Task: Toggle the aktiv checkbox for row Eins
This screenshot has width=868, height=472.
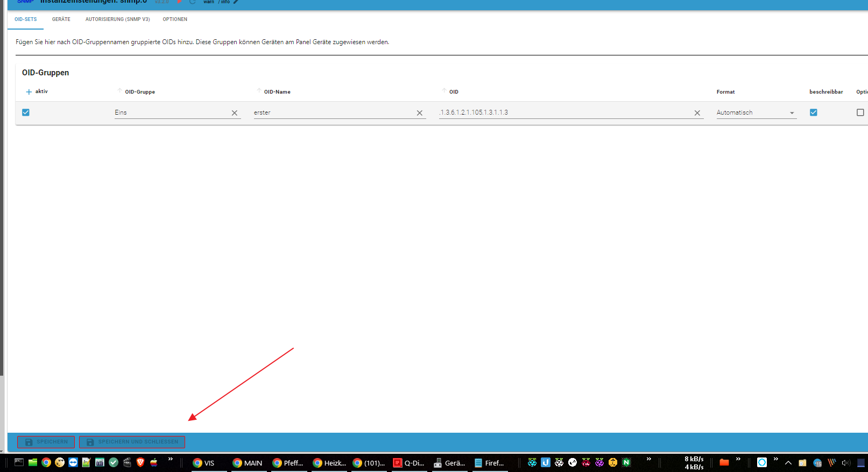Action: [x=26, y=112]
